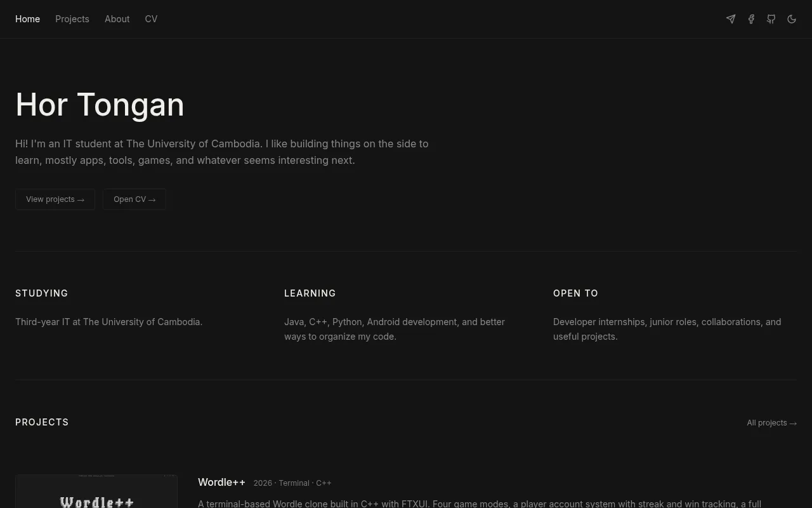Click the OPEN TO section heading

tap(575, 293)
